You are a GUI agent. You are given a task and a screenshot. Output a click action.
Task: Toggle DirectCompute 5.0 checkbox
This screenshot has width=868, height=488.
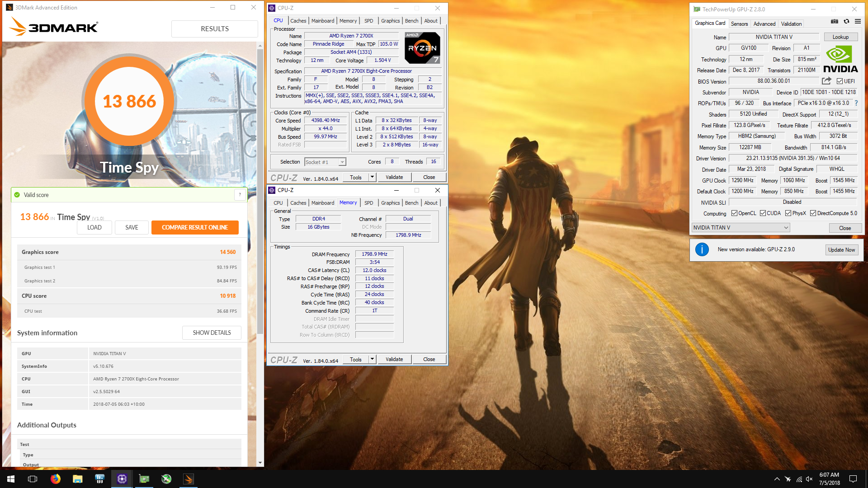[813, 213]
